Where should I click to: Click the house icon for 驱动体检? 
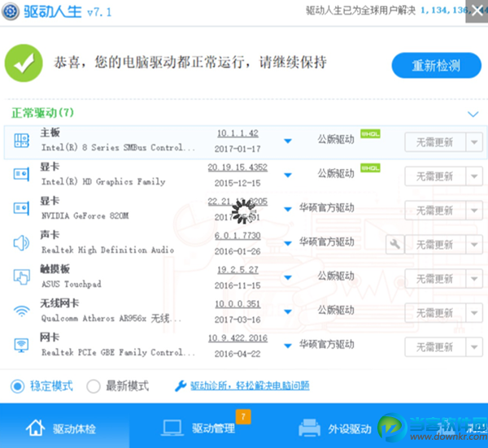point(35,428)
